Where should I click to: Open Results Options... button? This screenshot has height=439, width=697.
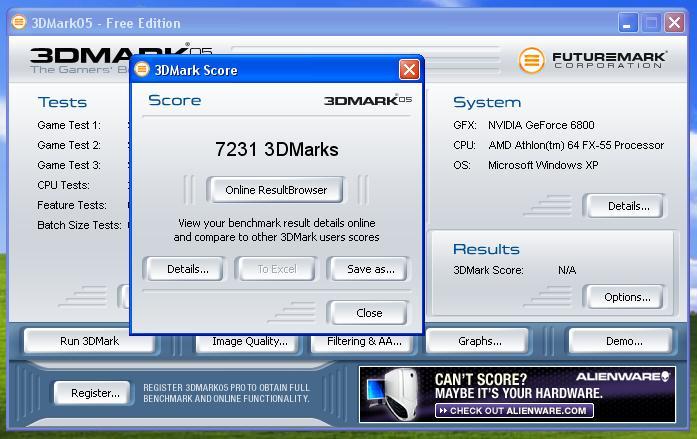624,297
